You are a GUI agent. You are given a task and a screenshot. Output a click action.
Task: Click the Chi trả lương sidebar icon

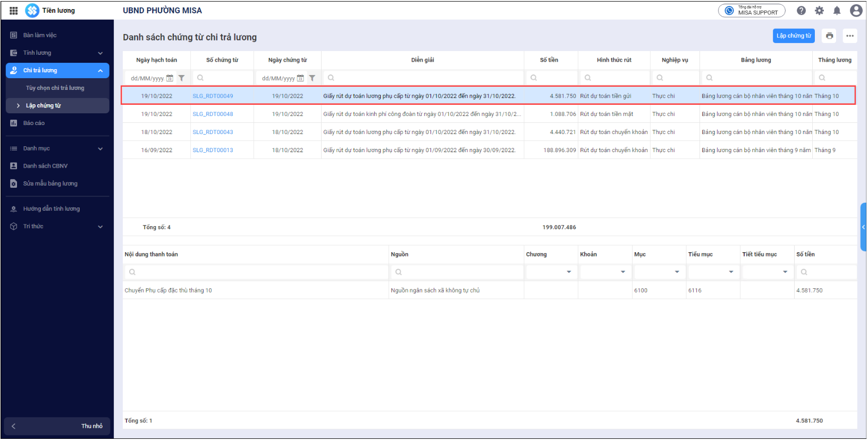tap(14, 70)
